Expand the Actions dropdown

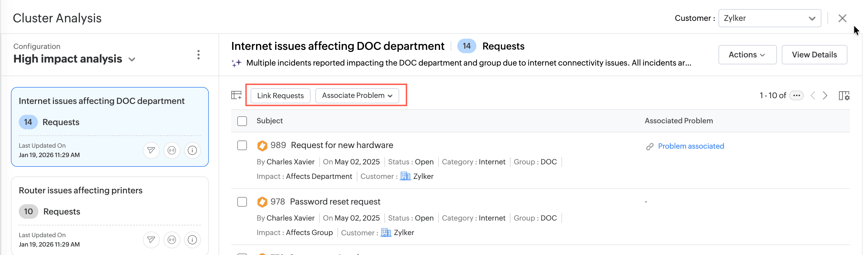(747, 54)
